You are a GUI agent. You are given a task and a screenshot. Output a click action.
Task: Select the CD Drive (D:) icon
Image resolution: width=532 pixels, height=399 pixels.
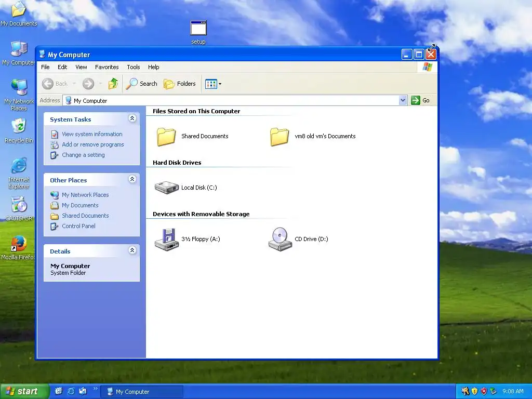[x=280, y=239]
